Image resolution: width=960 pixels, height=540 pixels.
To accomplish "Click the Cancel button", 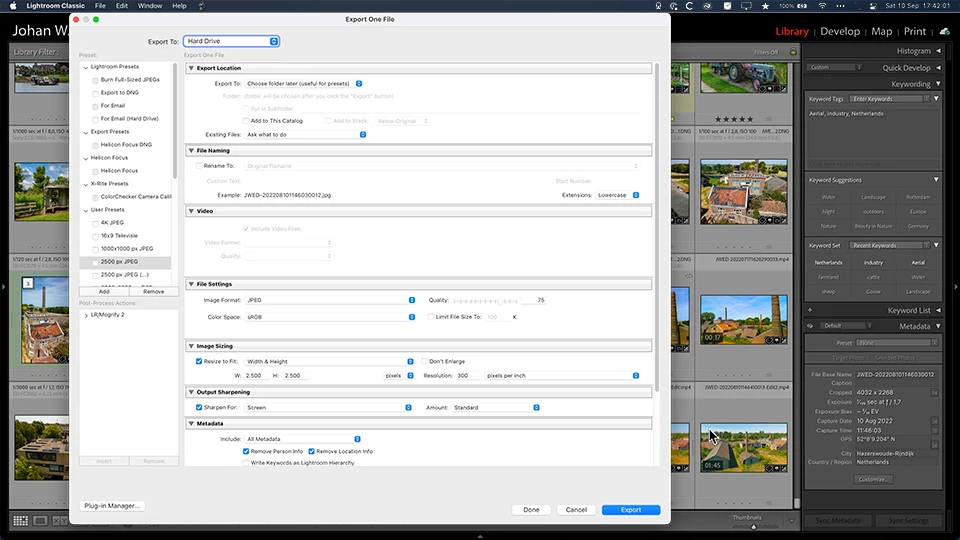I will pyautogui.click(x=576, y=509).
